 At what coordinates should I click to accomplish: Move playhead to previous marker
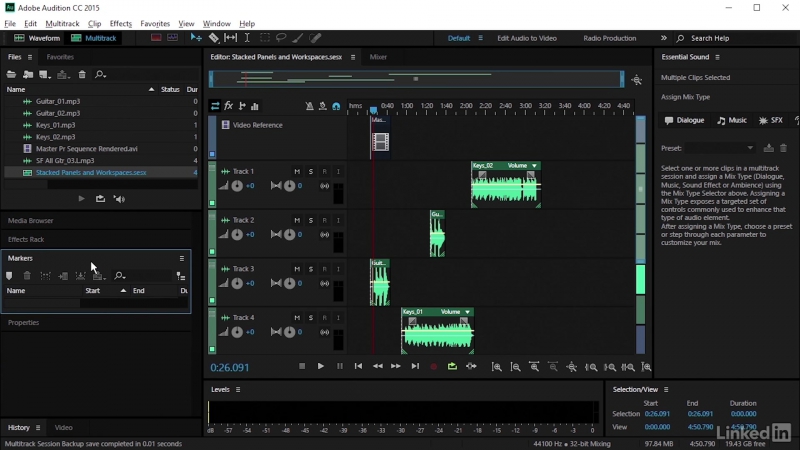358,366
